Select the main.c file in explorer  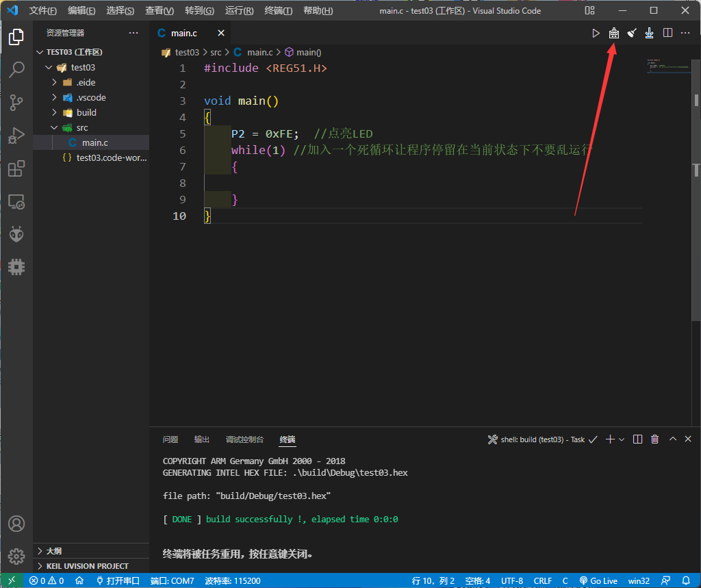[91, 142]
